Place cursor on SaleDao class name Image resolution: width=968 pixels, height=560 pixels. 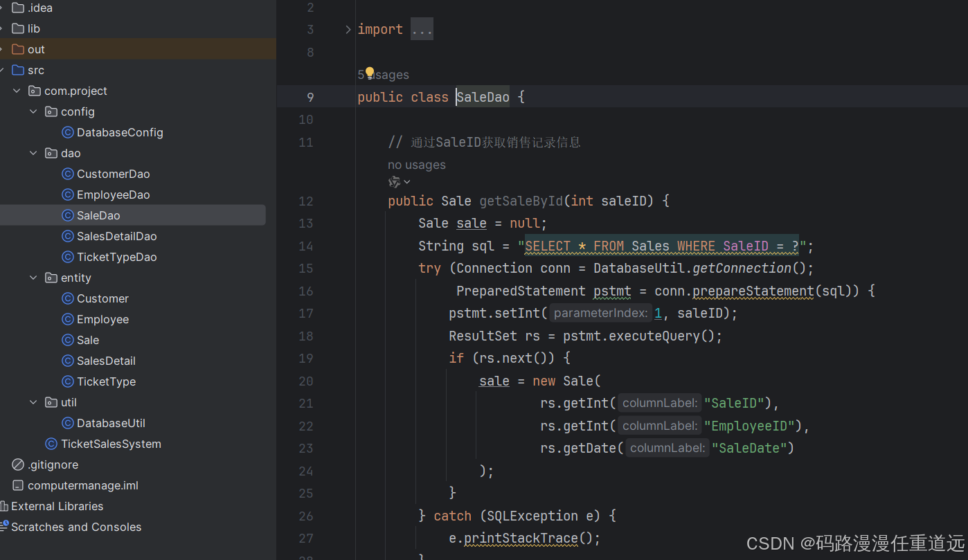[483, 97]
